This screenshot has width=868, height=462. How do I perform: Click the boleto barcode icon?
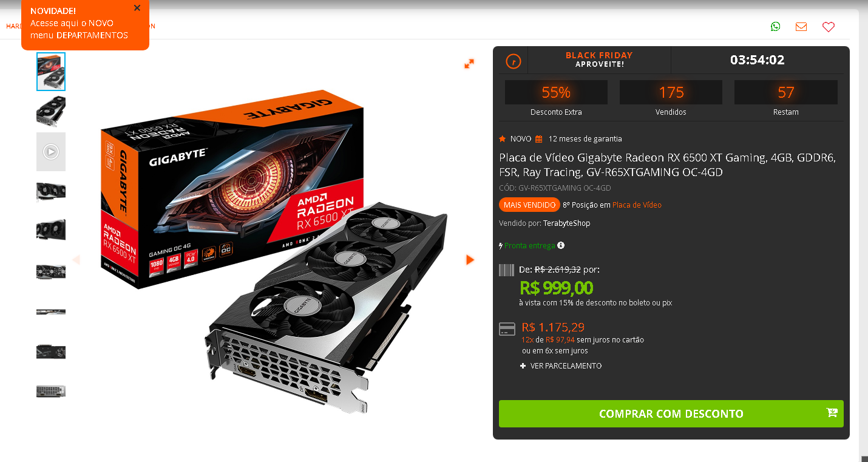(506, 270)
